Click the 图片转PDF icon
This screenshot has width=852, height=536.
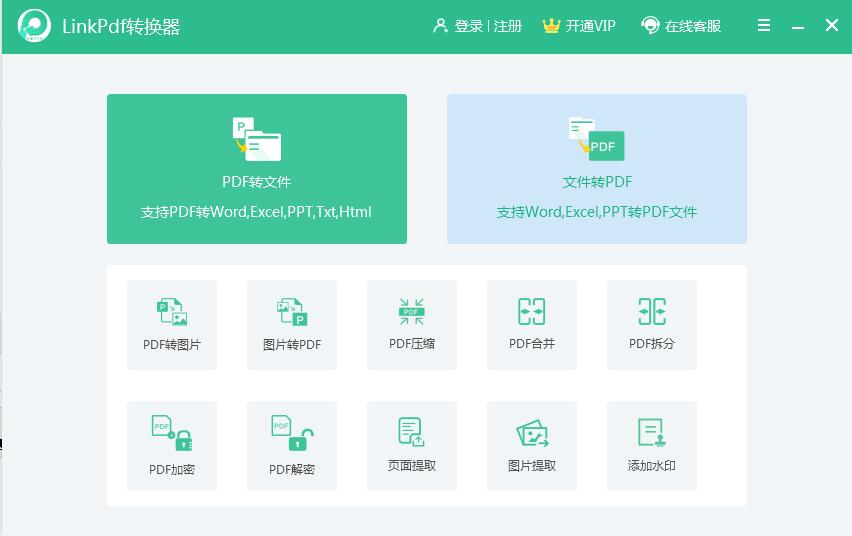pyautogui.click(x=292, y=311)
